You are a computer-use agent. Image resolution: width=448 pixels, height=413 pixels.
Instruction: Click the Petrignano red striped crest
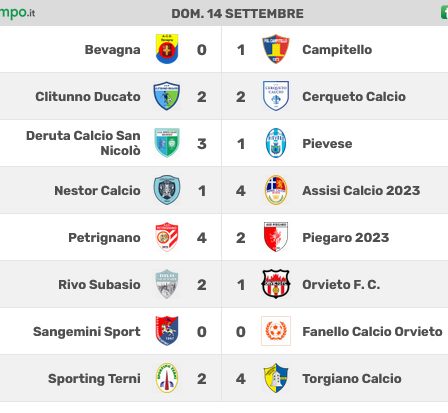coord(167,237)
